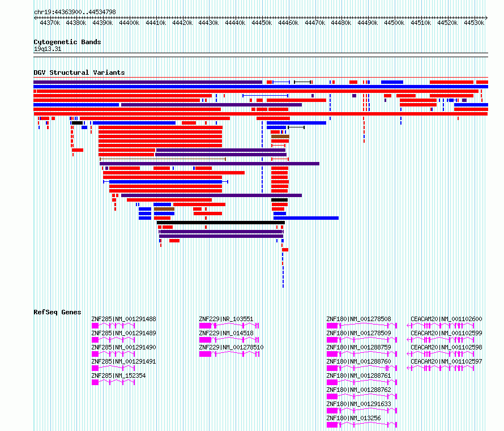Click the RefSeq Genes track title
504x431 pixels.
[x=57, y=312]
